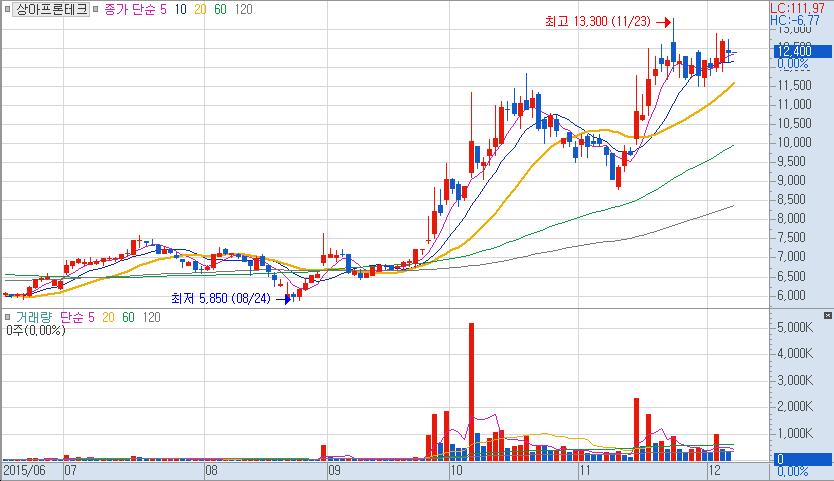
Task: Click the LC:111.97 value at top right
Action: [804, 8]
